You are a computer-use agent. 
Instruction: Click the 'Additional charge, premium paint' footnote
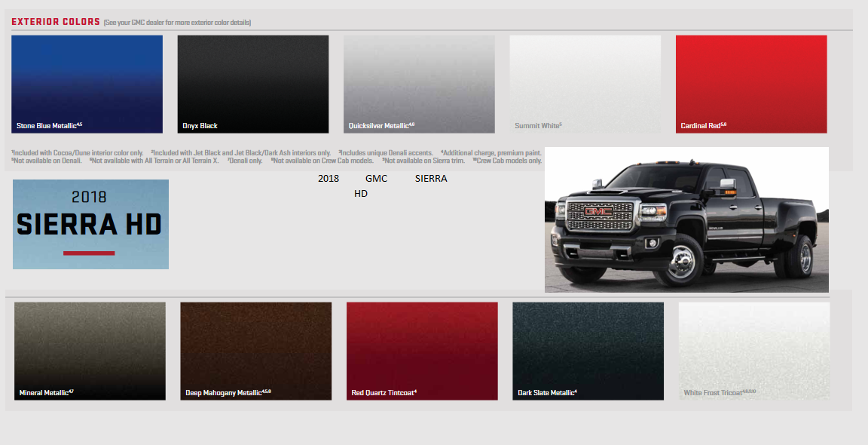coord(491,153)
